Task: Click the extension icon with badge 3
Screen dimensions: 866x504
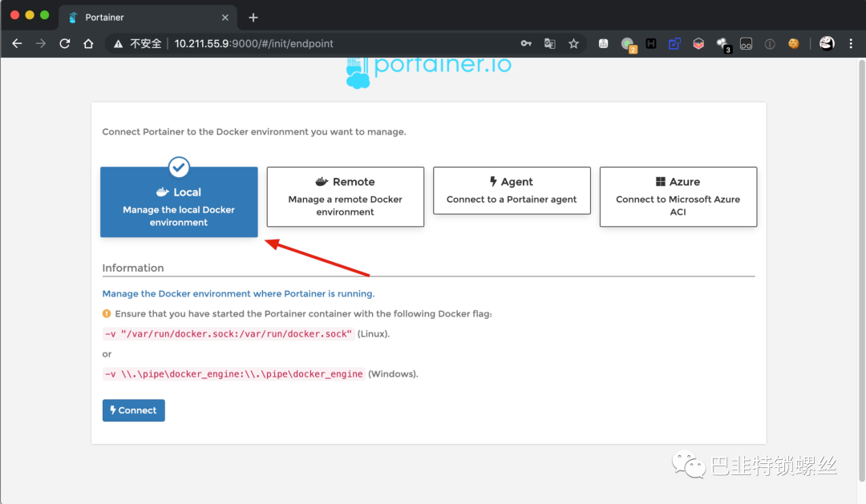Action: click(723, 45)
